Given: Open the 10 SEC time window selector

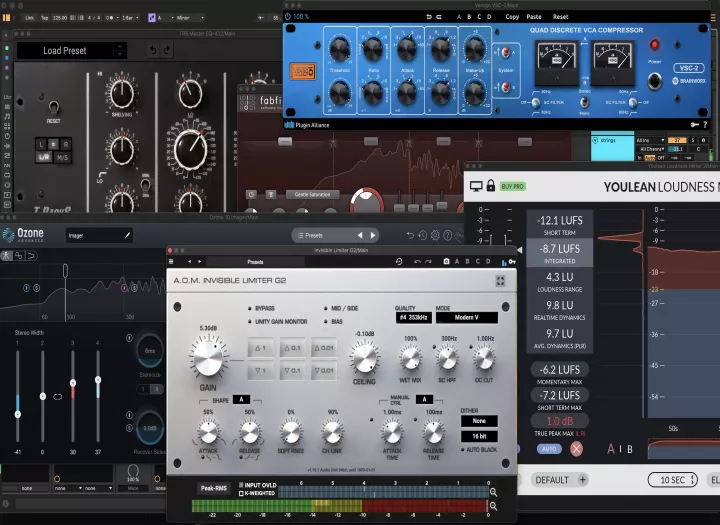Looking at the screenshot, I should [673, 480].
